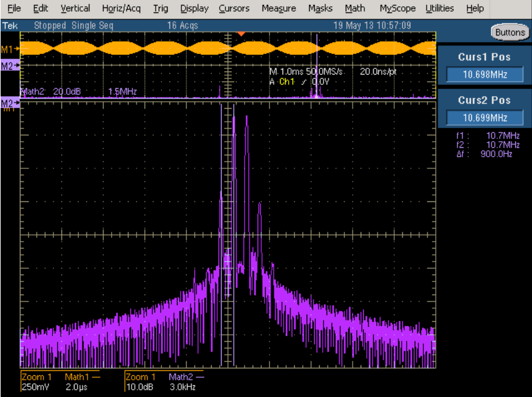Select the M1 waveform handle

pos(10,50)
